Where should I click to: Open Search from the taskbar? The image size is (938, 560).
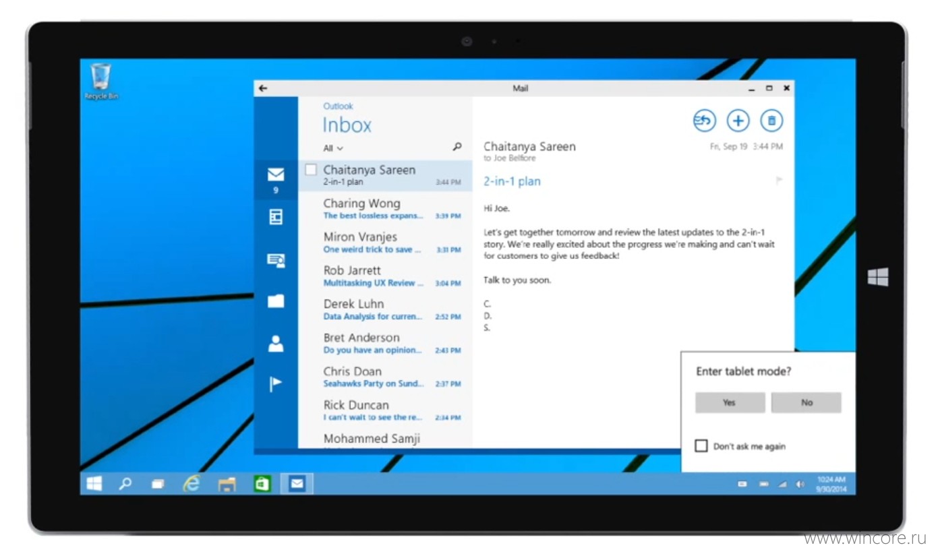pyautogui.click(x=125, y=483)
